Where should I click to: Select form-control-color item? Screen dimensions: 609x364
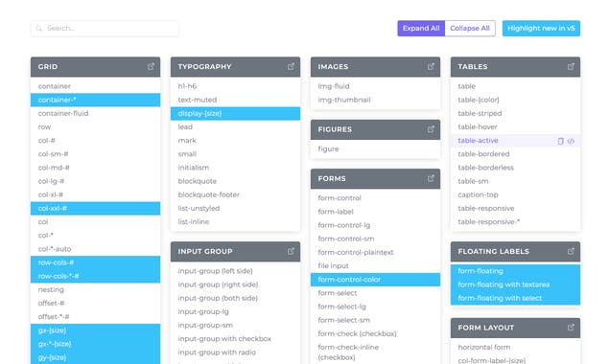(x=376, y=280)
